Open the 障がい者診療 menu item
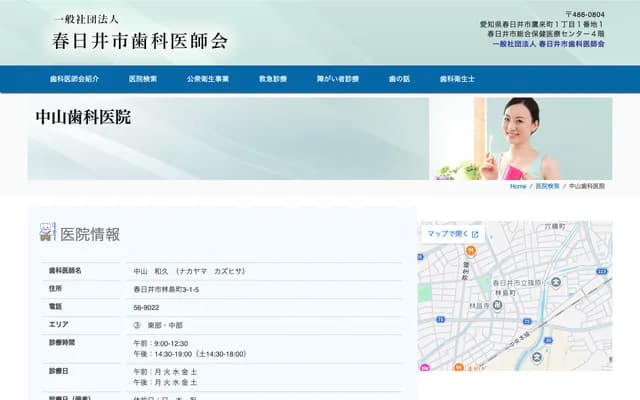 point(338,79)
